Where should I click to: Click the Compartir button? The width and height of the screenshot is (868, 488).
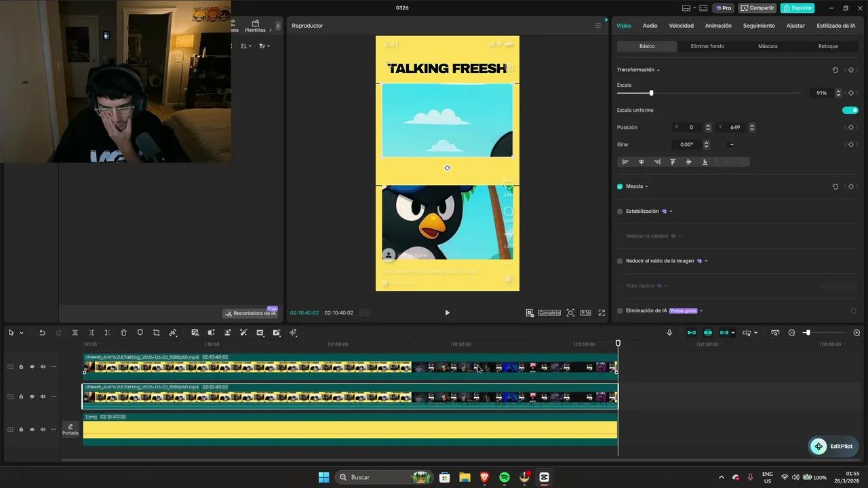tap(757, 8)
